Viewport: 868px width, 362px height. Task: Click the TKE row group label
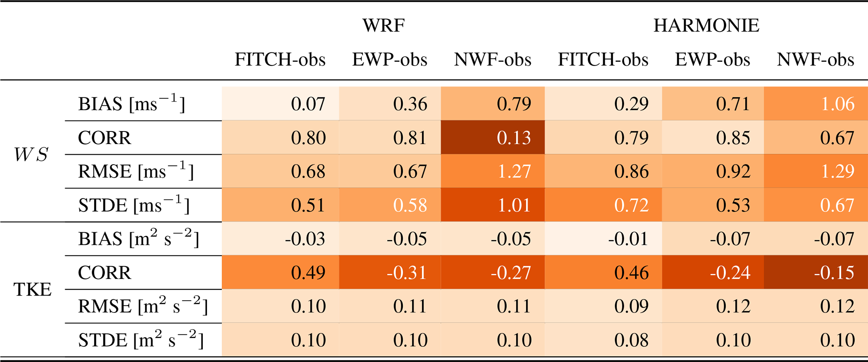pos(32,289)
